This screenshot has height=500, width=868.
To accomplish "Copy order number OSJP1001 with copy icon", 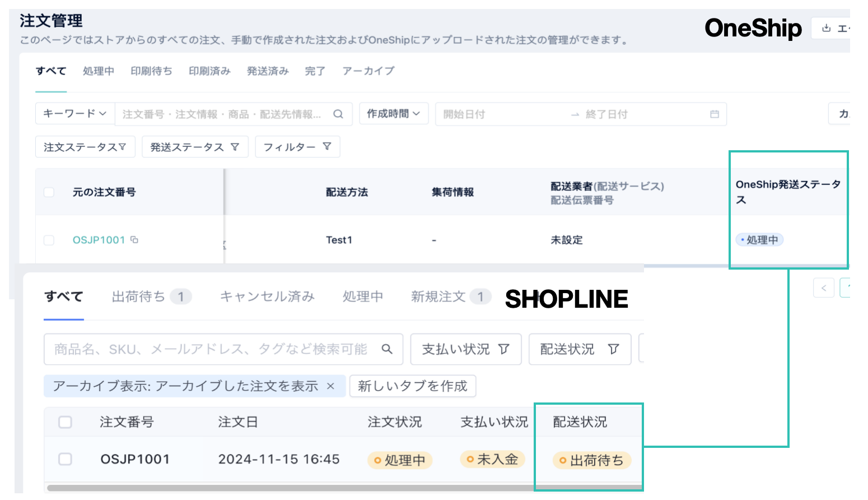I will (x=134, y=239).
